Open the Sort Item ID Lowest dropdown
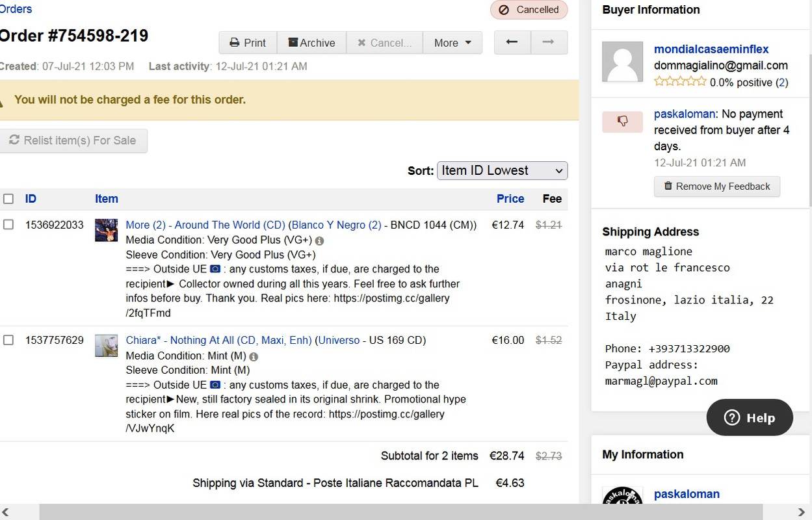This screenshot has height=520, width=812. point(503,170)
